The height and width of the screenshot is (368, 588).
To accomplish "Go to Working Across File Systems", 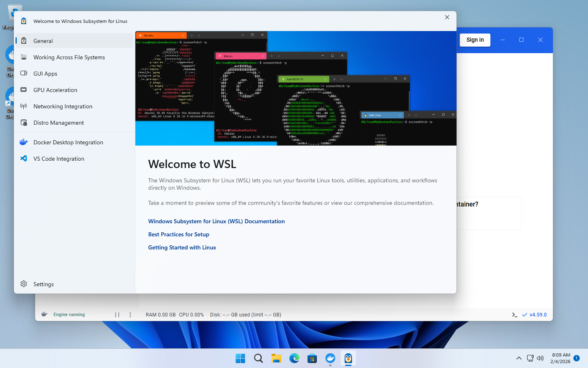I will click(x=69, y=57).
